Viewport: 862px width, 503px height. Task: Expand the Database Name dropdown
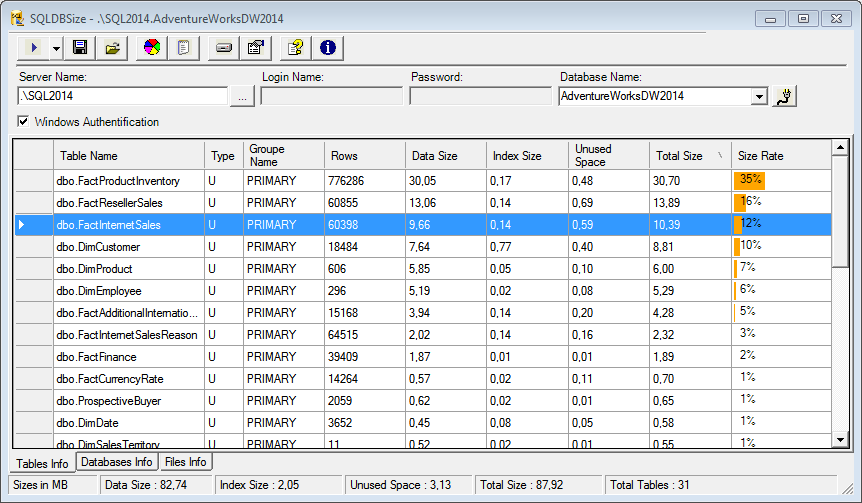pos(759,97)
